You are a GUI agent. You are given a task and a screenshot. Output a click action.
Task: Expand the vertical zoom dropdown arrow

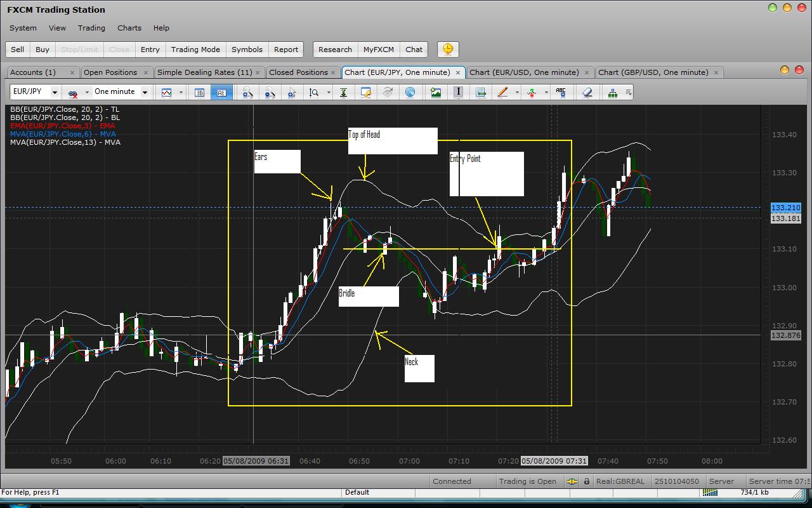pos(328,93)
